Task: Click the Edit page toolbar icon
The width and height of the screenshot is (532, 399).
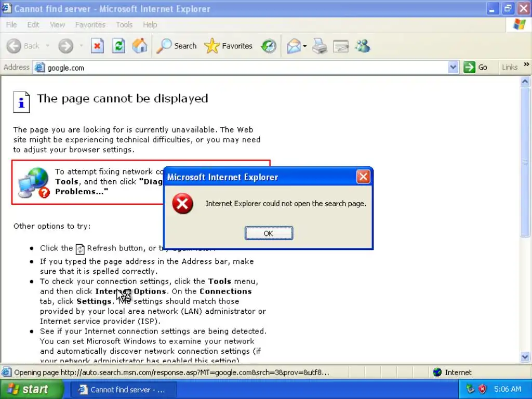Action: click(341, 46)
